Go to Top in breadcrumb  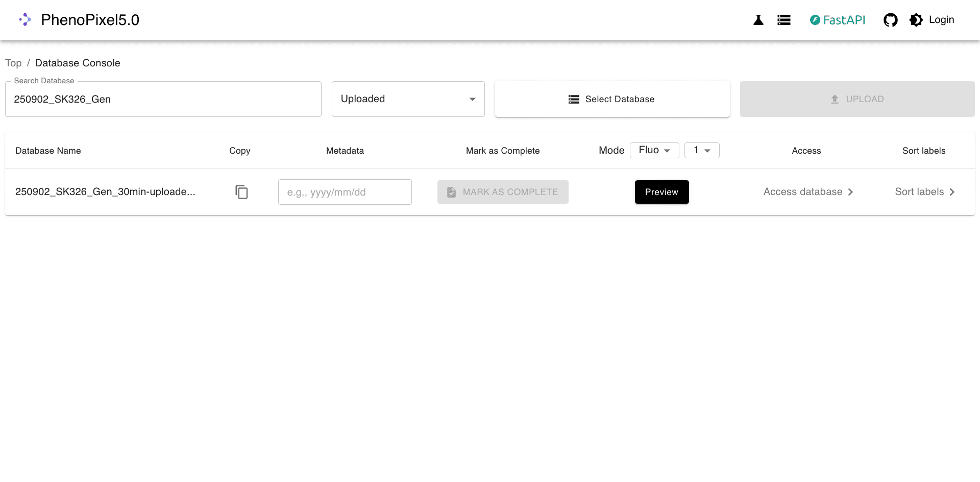(x=13, y=63)
